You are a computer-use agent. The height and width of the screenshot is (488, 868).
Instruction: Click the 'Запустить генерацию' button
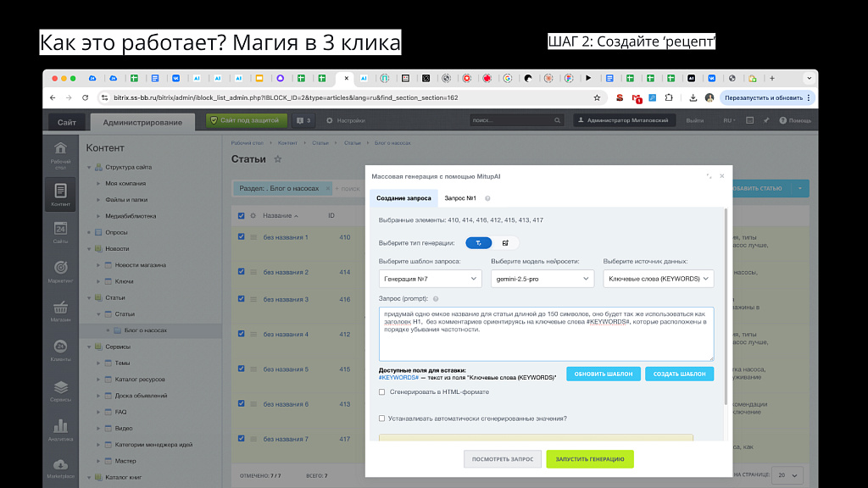(x=589, y=459)
